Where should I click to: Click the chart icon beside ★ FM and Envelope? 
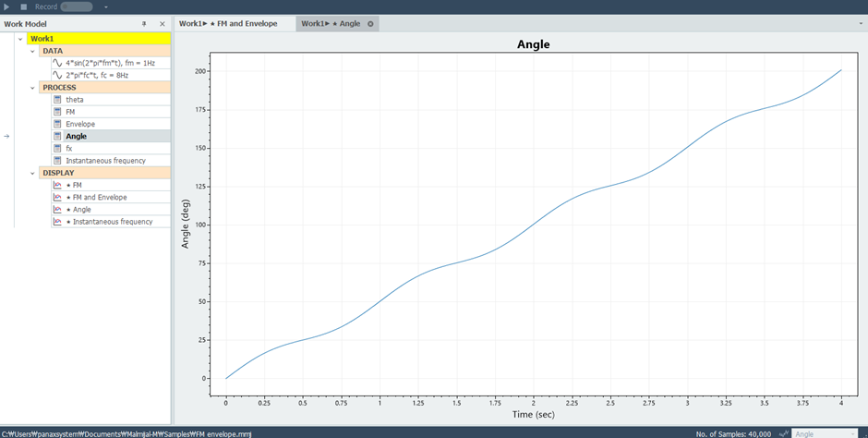click(57, 197)
